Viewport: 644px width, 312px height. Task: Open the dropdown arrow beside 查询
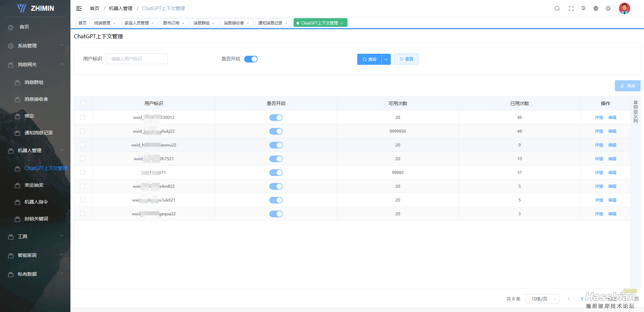pos(386,59)
